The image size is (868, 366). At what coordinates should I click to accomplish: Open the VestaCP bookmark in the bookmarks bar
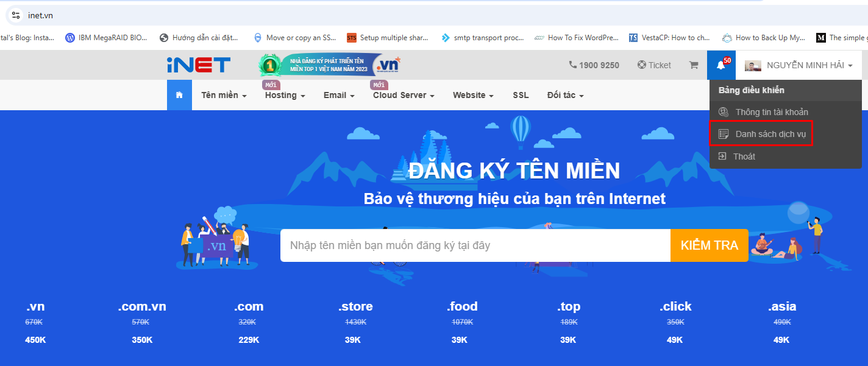671,37
